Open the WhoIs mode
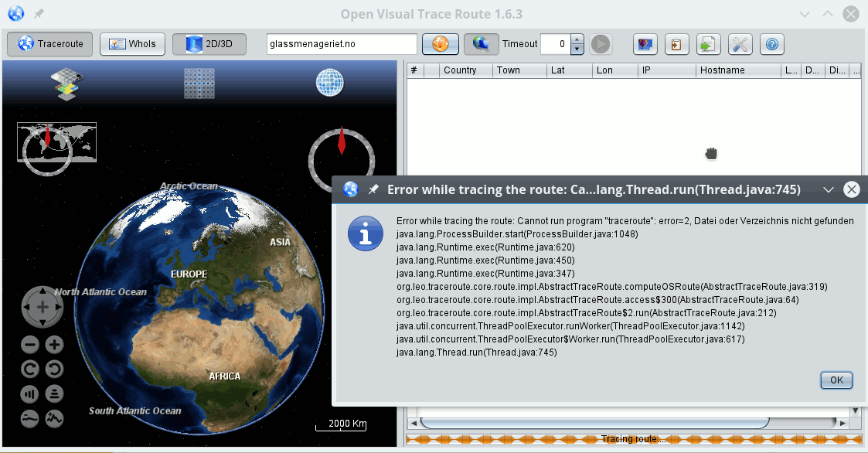Viewport: 868px width, 453px height. tap(132, 44)
